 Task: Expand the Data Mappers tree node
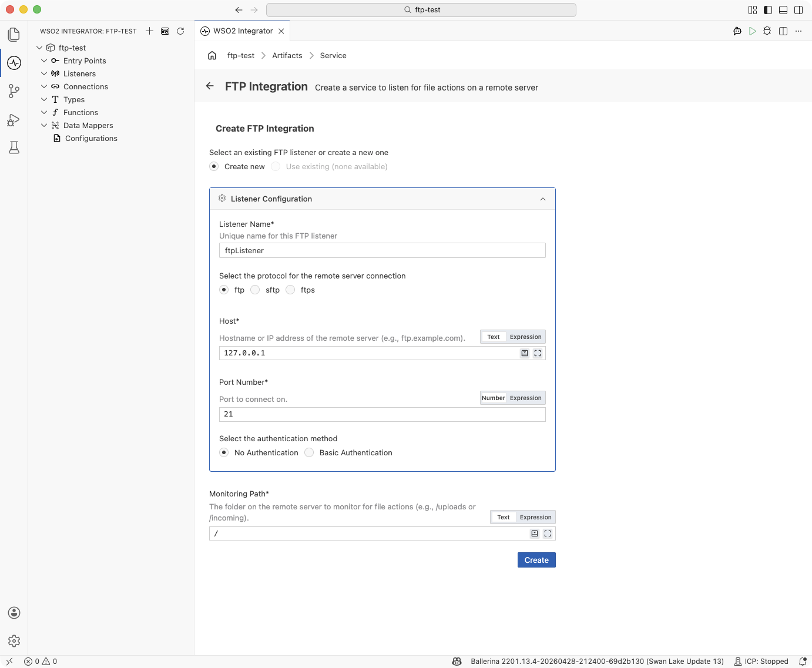44,125
